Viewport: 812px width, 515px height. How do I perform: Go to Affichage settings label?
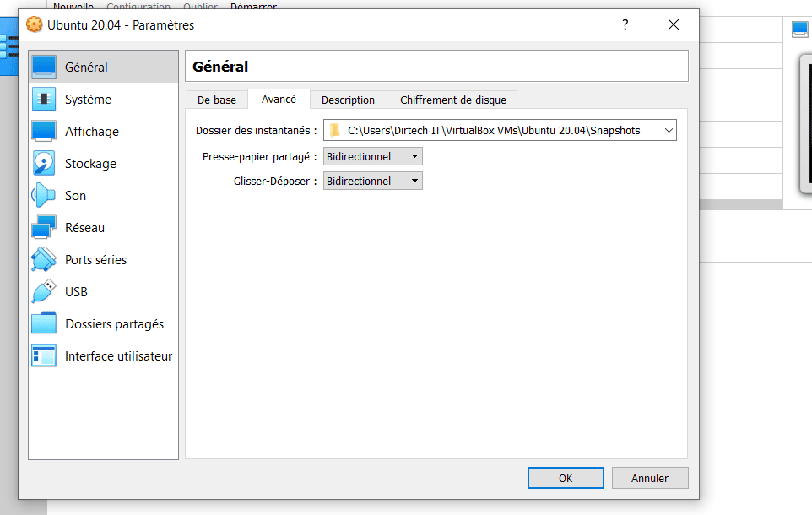[92, 132]
